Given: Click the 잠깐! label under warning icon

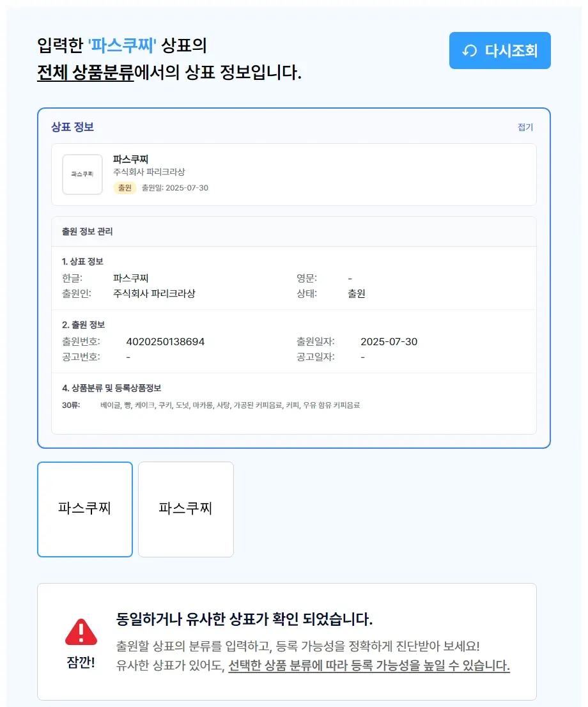Looking at the screenshot, I should [x=81, y=662].
